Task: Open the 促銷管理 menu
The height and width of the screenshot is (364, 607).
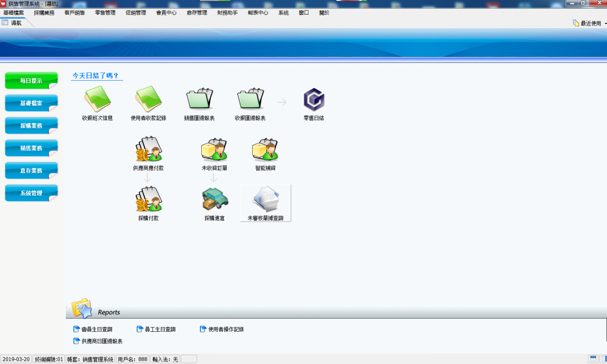Action: [x=136, y=13]
